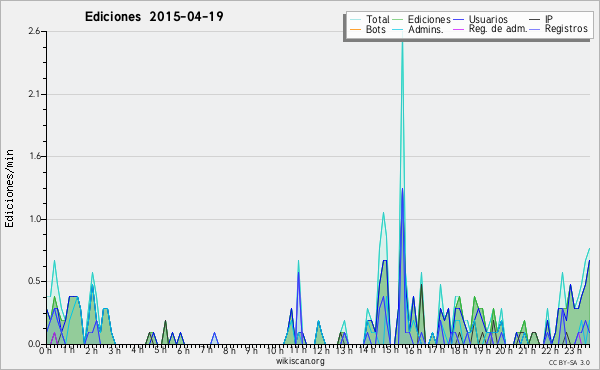This screenshot has height=370, width=600.
Task: Click the 'CC BY-SA 3.0' license text
Action: (x=569, y=363)
